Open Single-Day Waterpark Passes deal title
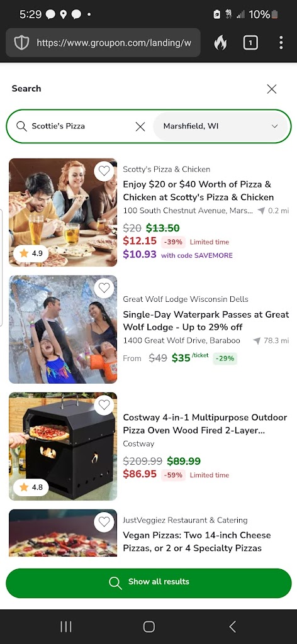 pos(206,321)
